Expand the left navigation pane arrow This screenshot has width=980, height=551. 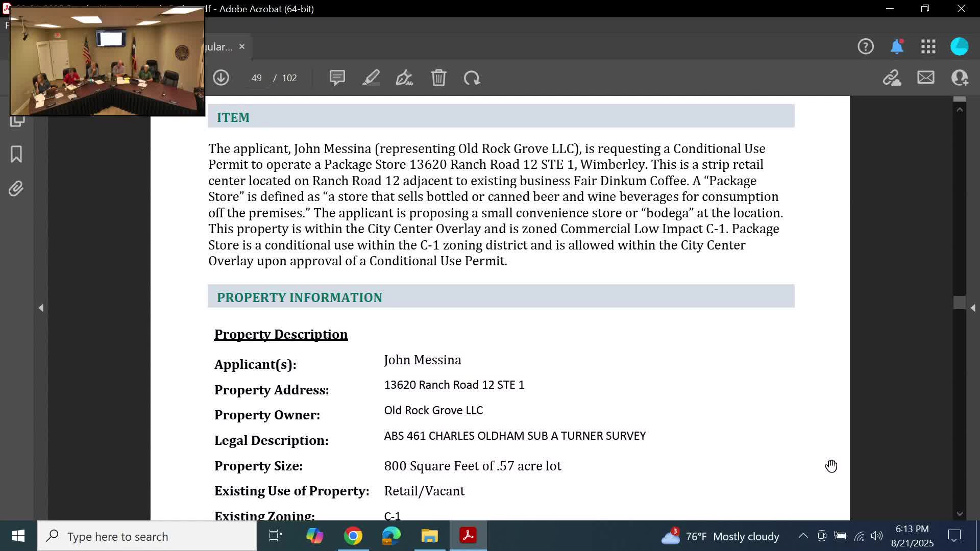[41, 308]
